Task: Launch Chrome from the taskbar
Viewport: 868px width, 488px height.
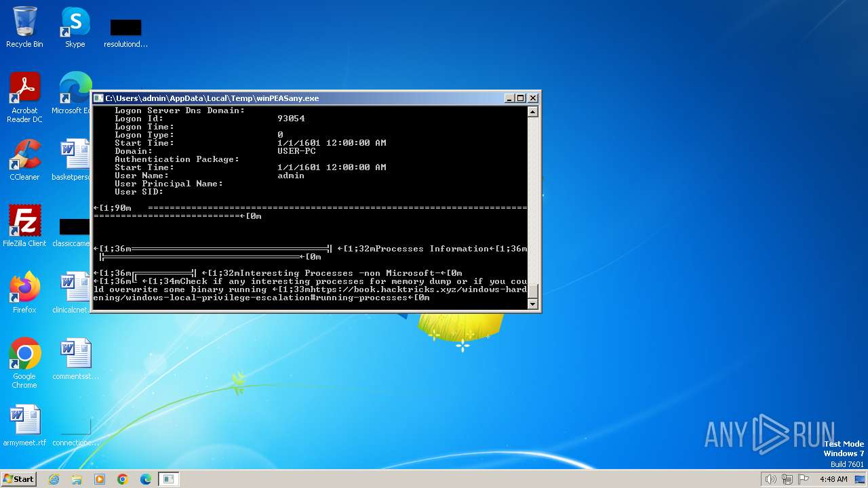Action: point(123,479)
